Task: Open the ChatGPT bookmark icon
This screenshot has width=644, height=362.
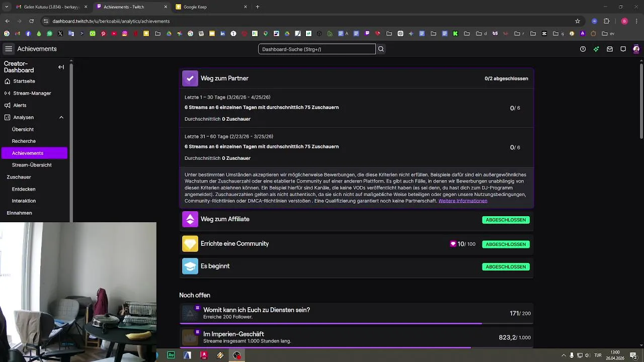Action: click(x=400, y=34)
